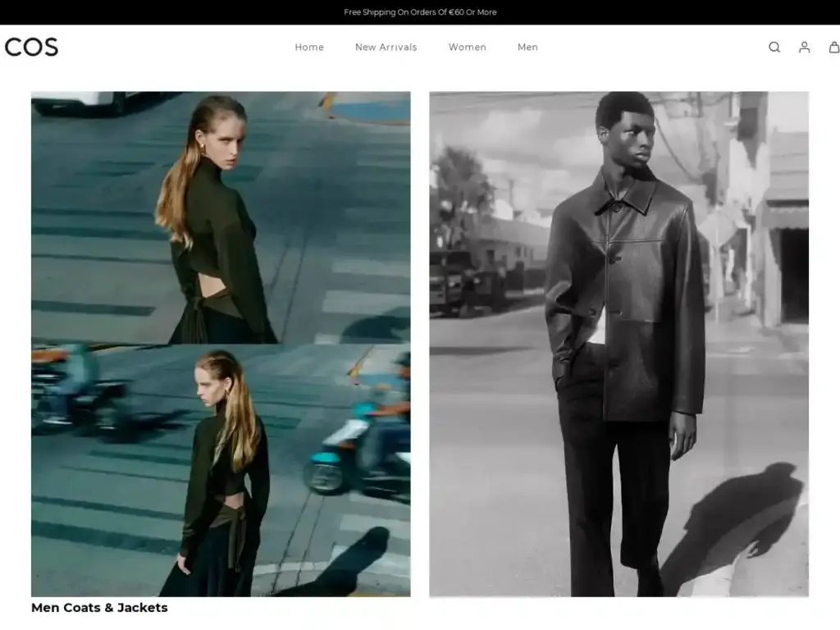The image size is (840, 630).
Task: Select Men in the navigation bar
Action: pos(527,48)
